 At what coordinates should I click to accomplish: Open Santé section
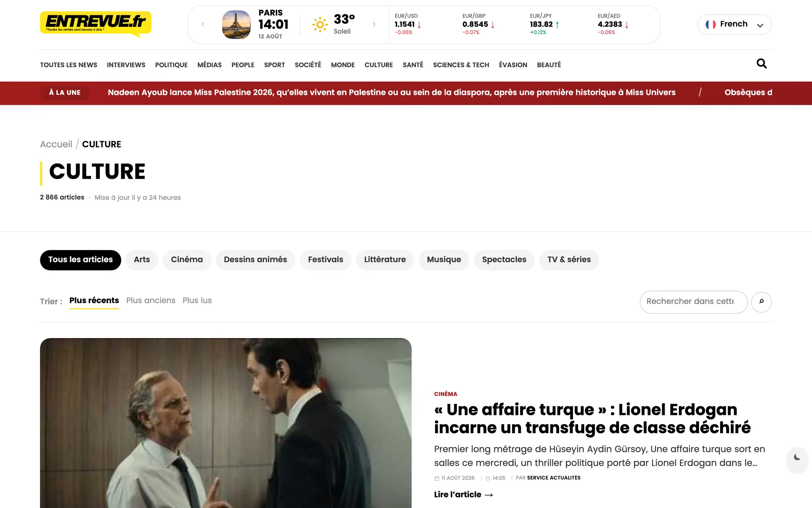pos(413,65)
